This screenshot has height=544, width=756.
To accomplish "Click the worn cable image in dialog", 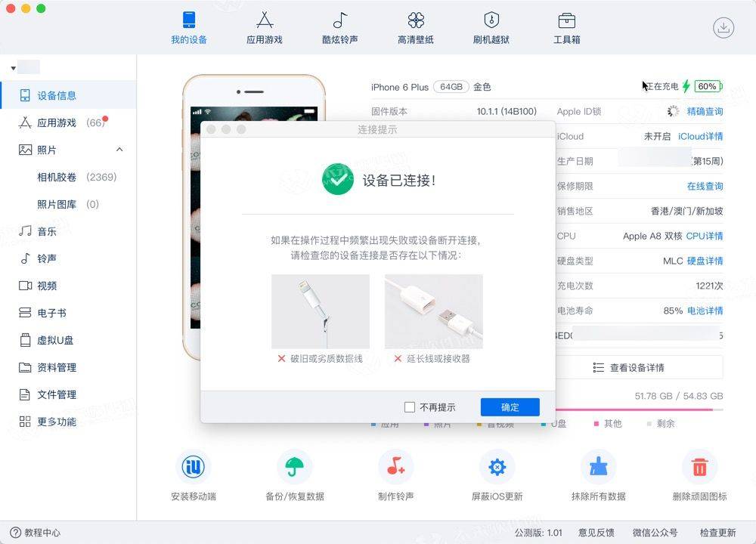I will 321,312.
